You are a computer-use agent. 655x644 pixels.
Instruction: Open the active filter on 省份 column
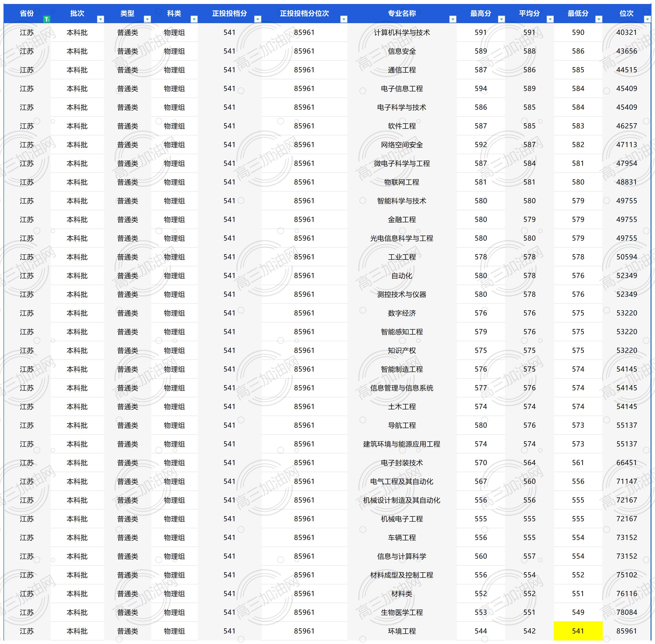click(47, 19)
